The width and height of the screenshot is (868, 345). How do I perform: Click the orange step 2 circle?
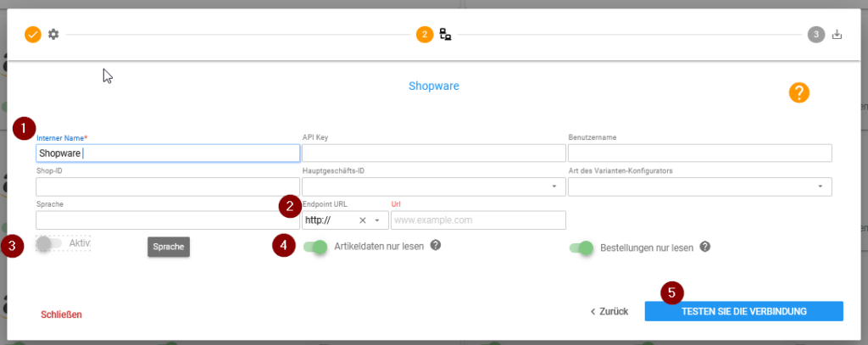click(425, 35)
